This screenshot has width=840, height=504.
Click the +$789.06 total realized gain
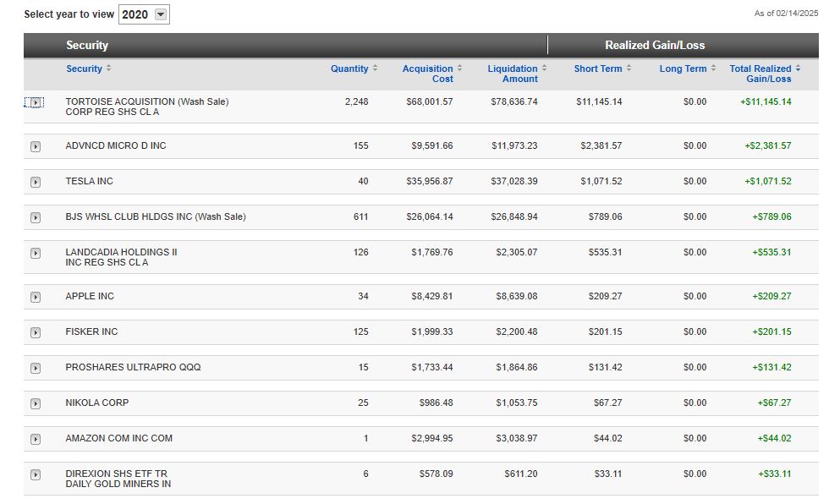point(771,217)
